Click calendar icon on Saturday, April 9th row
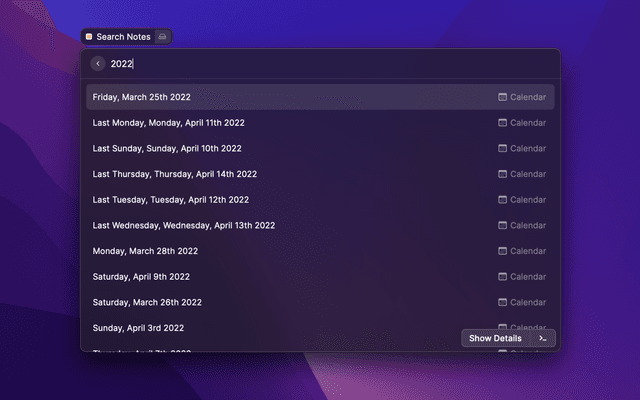The image size is (640, 400). (503, 277)
